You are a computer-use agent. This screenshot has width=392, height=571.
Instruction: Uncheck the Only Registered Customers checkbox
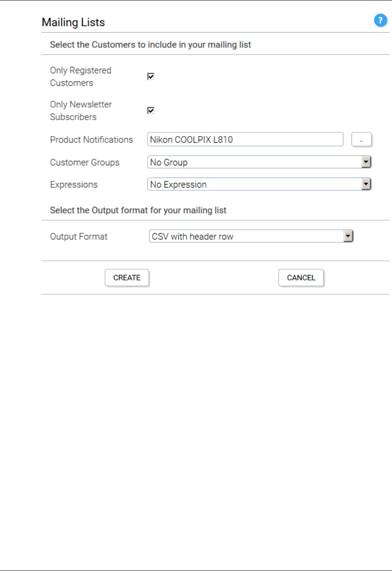pyautogui.click(x=151, y=76)
